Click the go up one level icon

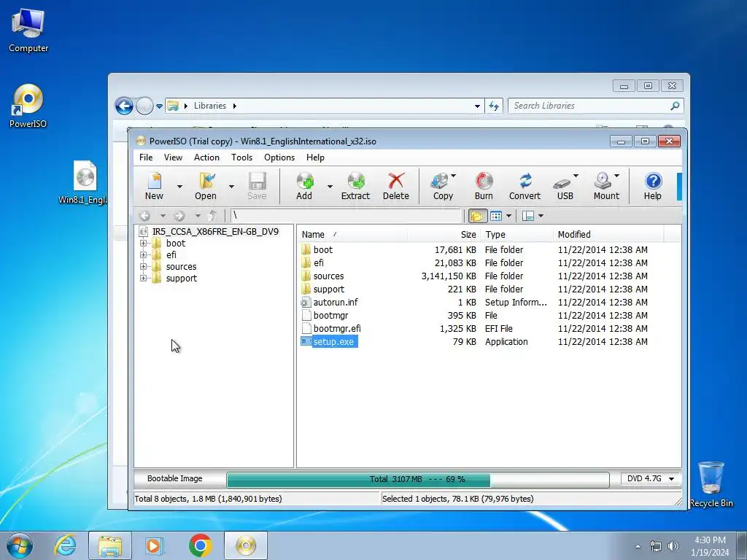tap(213, 216)
